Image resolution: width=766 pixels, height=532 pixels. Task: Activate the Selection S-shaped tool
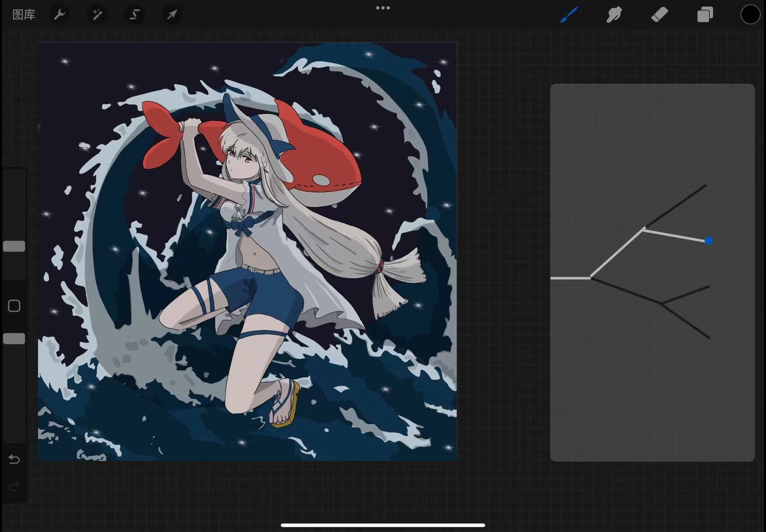click(134, 15)
